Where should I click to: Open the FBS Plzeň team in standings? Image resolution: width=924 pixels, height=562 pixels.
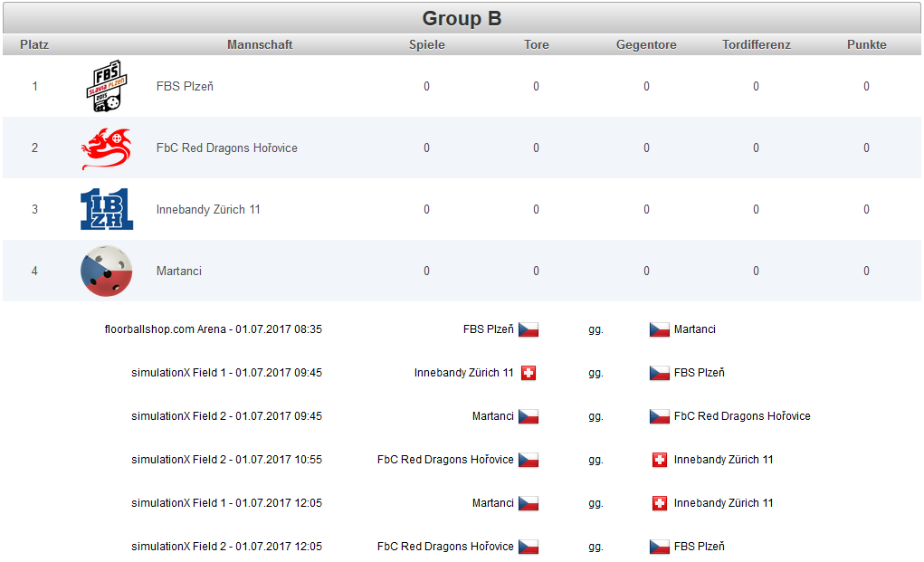(185, 87)
